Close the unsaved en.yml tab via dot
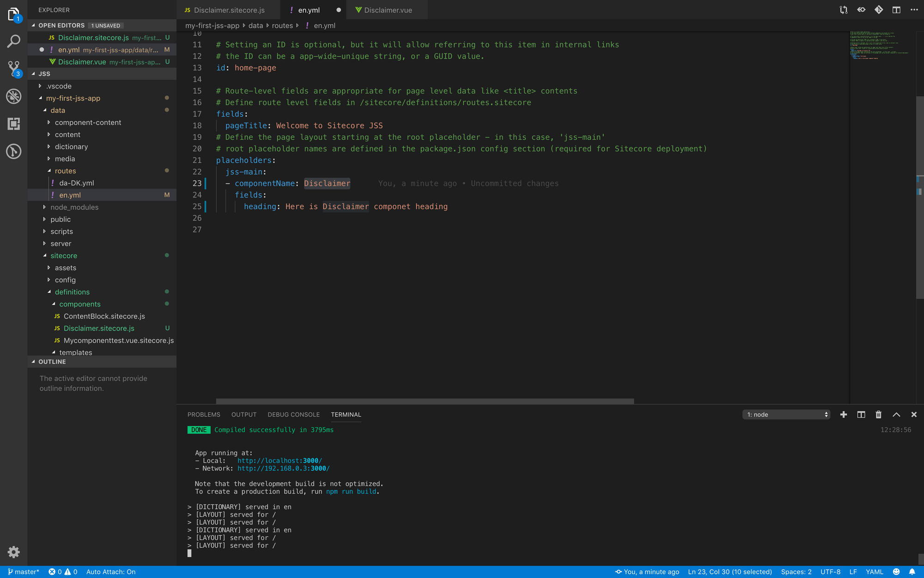 click(x=339, y=10)
